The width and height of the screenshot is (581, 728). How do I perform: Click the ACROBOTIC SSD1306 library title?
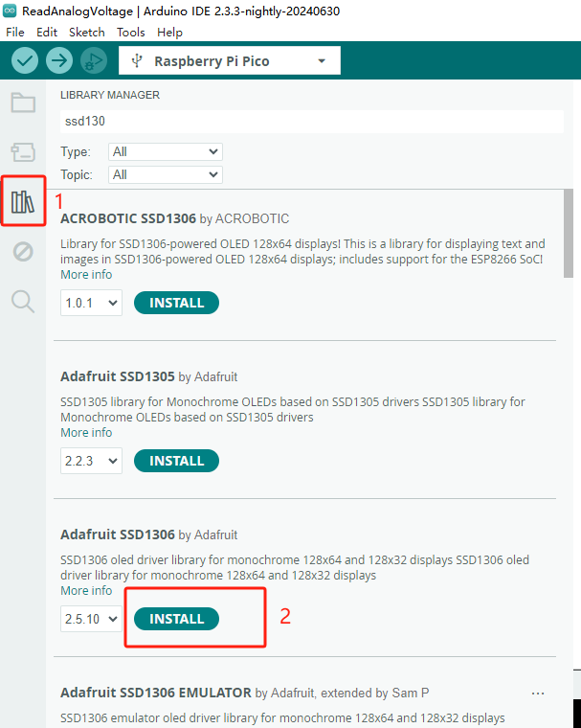pos(128,218)
